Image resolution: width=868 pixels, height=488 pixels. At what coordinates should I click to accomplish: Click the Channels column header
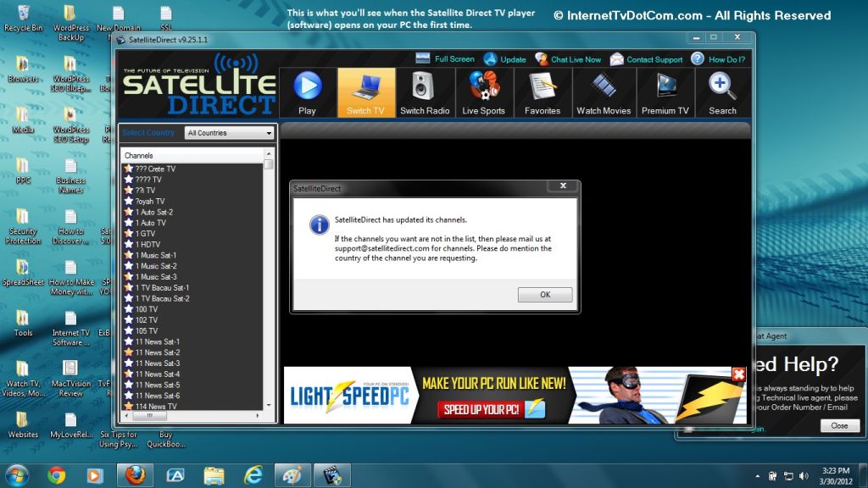point(192,156)
